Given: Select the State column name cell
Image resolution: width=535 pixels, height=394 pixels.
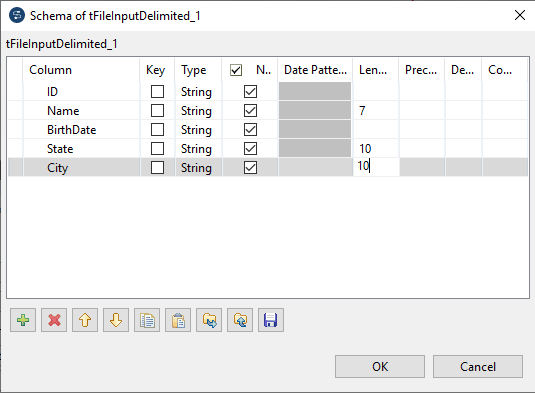Looking at the screenshot, I should [81, 149].
